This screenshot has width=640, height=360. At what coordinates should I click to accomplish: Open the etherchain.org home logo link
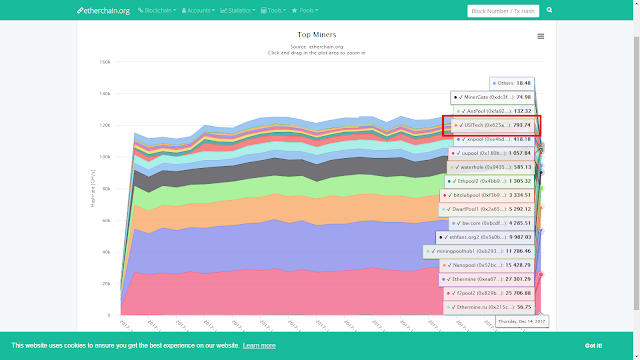[x=103, y=11]
